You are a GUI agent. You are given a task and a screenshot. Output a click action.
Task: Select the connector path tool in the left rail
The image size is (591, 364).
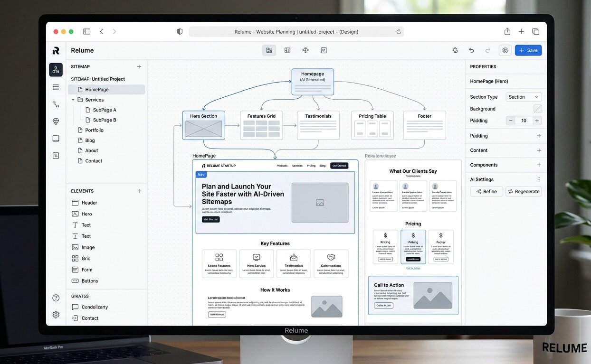tap(56, 104)
